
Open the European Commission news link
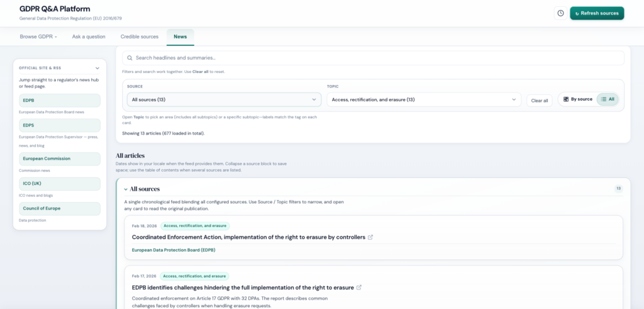click(x=60, y=159)
